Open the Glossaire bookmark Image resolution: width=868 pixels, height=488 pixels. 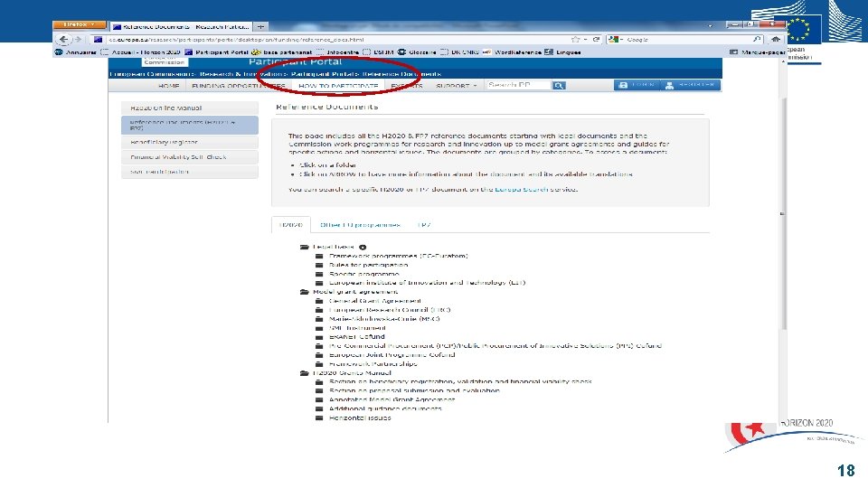(417, 52)
